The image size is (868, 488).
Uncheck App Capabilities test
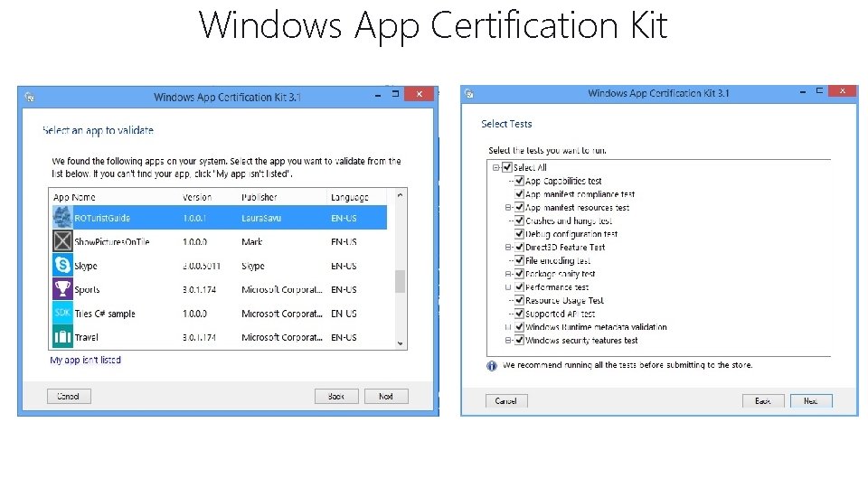tap(519, 181)
